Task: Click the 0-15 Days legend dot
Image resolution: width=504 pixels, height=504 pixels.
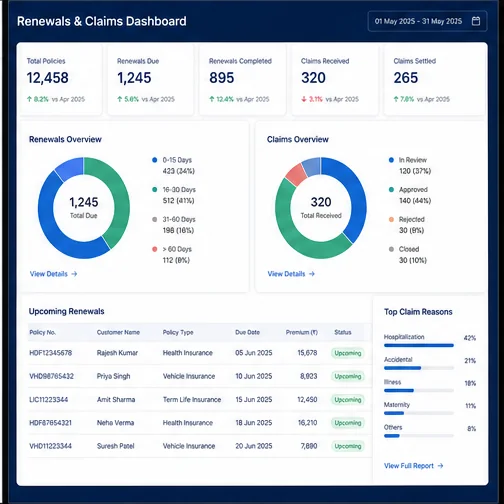Action: [154, 160]
